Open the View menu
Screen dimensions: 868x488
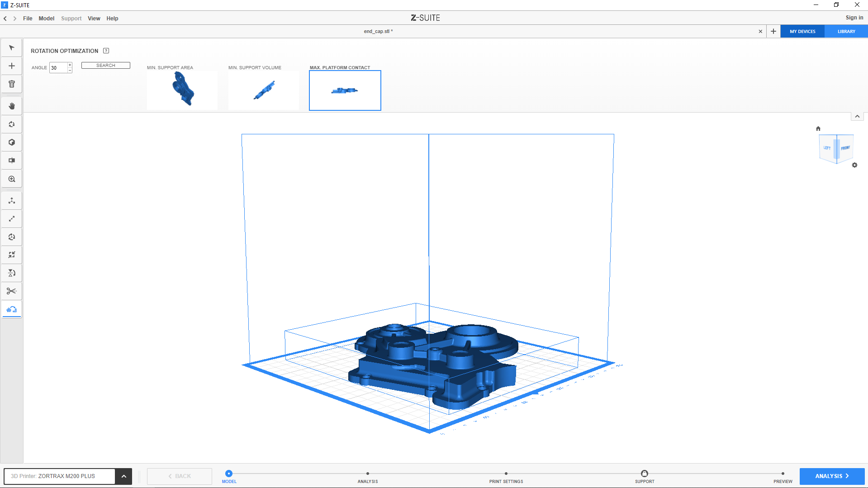point(94,19)
